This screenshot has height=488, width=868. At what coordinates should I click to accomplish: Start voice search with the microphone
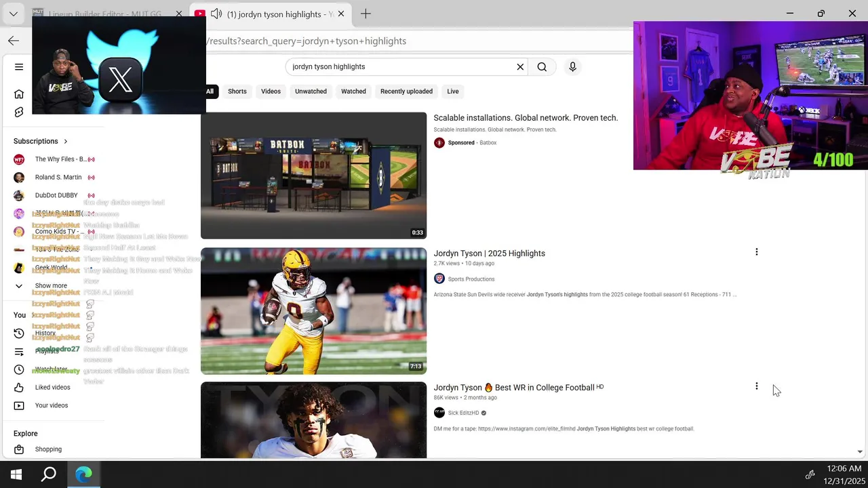click(x=572, y=67)
